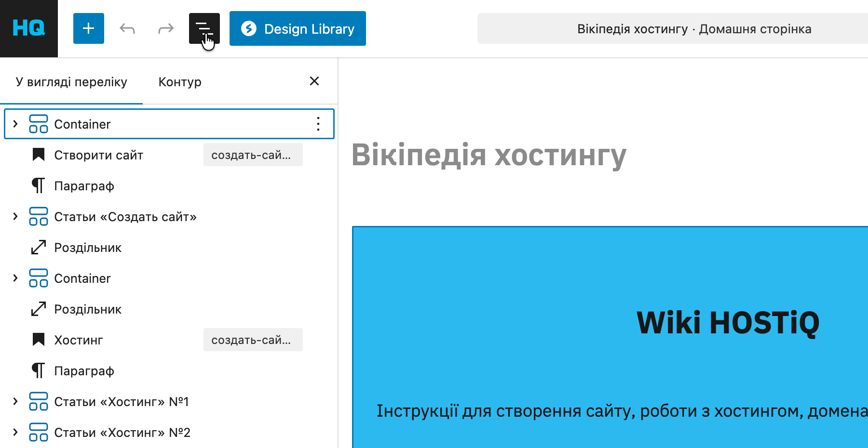Image resolution: width=868 pixels, height=448 pixels.
Task: Click the Статьи «Хостинг» №1 container icon
Action: coord(39,401)
